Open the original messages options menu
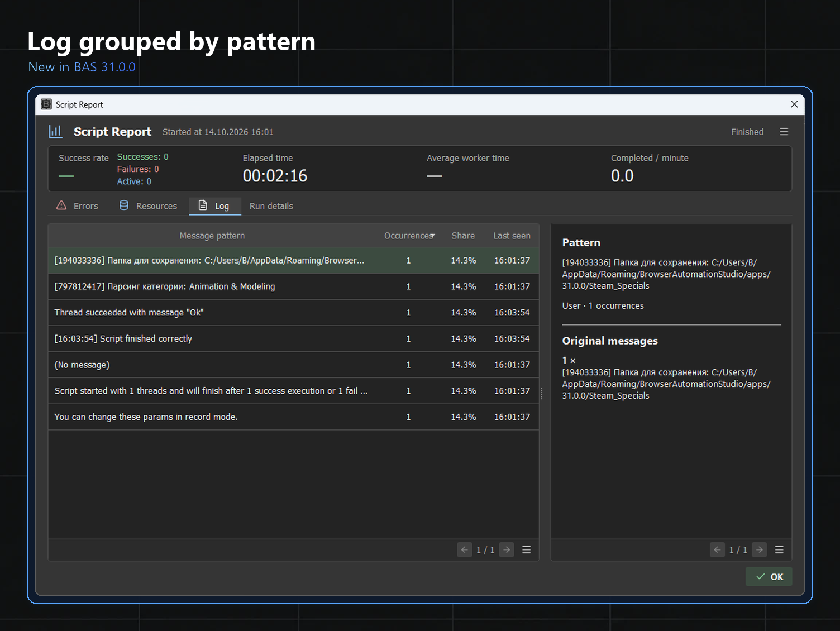This screenshot has height=631, width=840. [x=779, y=550]
